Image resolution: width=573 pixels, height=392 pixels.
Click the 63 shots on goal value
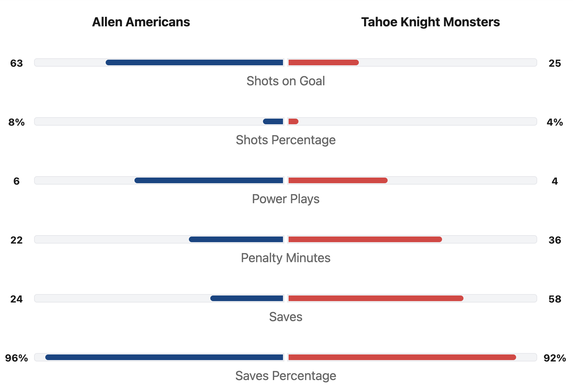click(17, 64)
